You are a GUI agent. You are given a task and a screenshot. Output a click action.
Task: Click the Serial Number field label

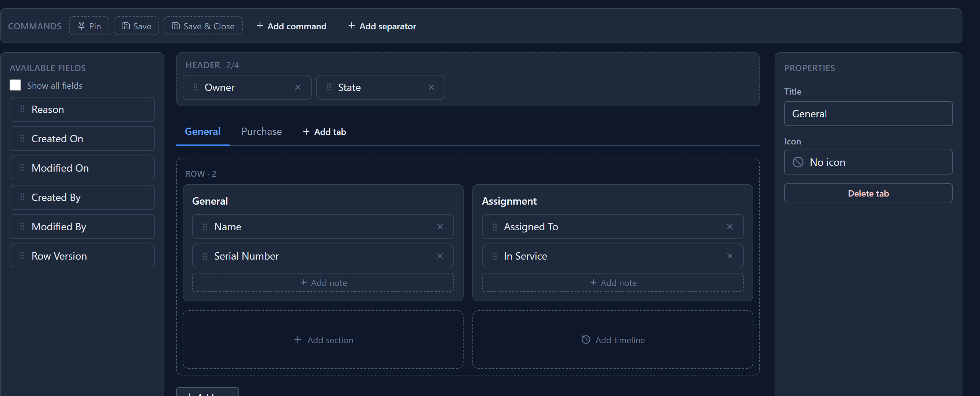[246, 256]
